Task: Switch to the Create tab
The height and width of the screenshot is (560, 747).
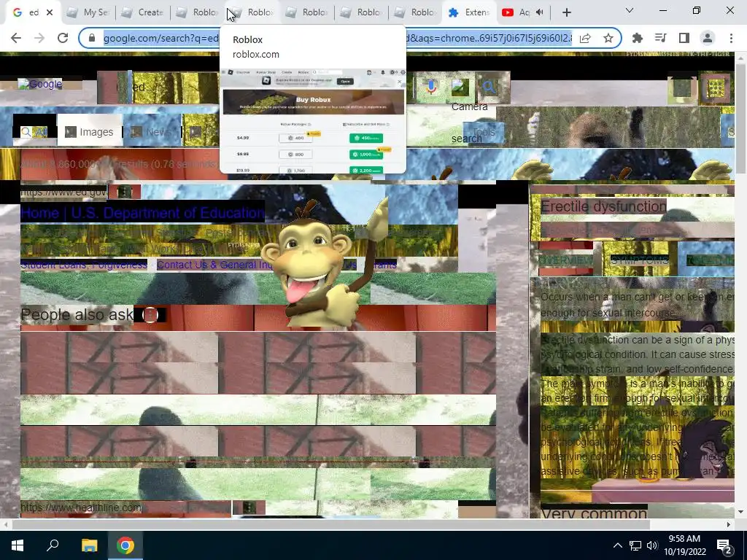Action: click(143, 12)
